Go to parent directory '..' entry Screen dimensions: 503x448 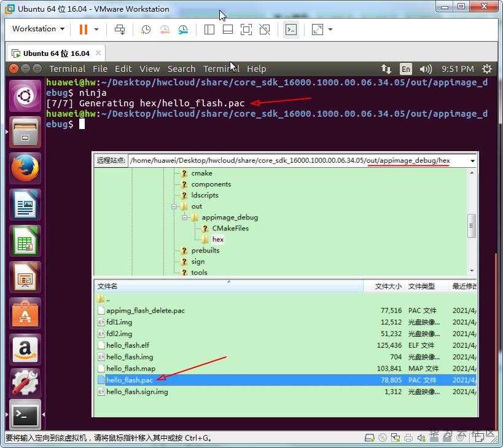[x=286, y=299]
